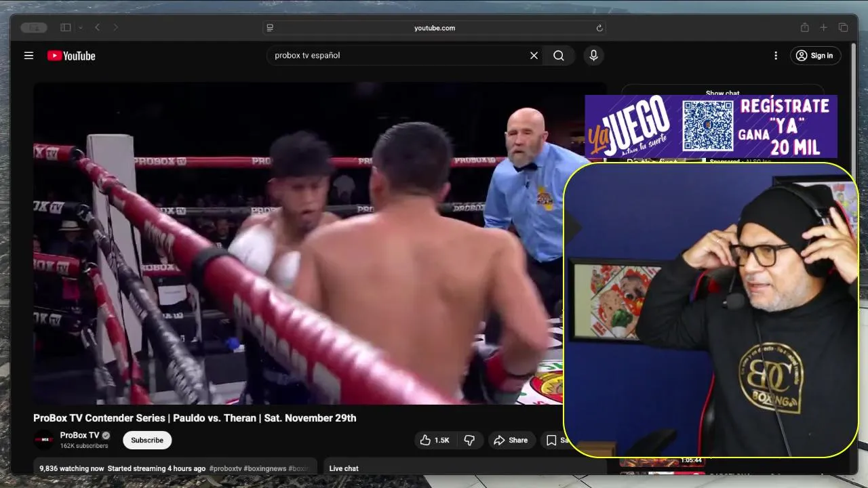The width and height of the screenshot is (868, 488).
Task: Open the YouTube guide hamburger menu
Action: (28, 56)
